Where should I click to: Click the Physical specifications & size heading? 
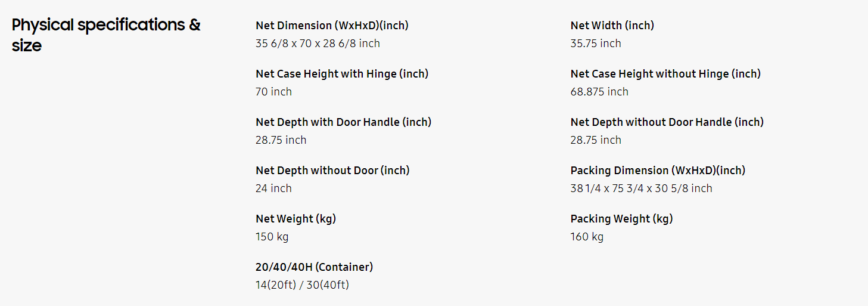click(106, 35)
